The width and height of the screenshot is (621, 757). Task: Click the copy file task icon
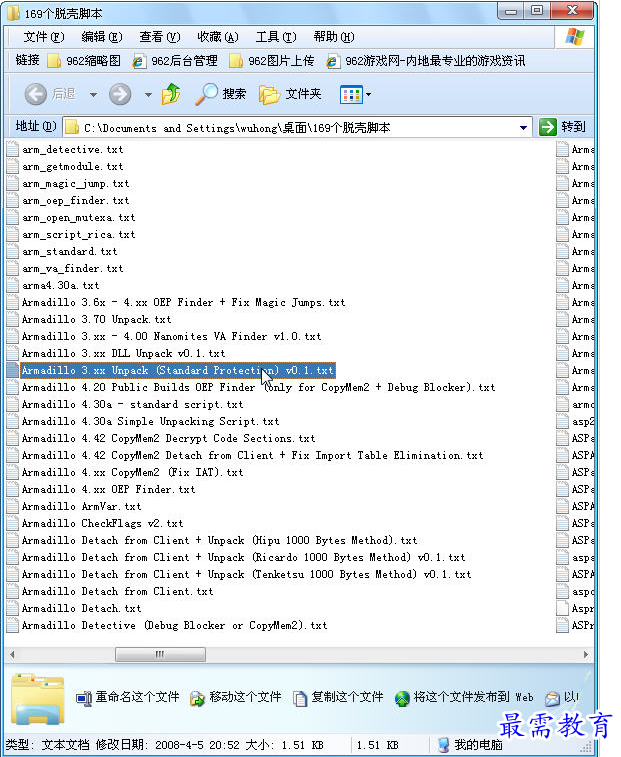coord(300,698)
